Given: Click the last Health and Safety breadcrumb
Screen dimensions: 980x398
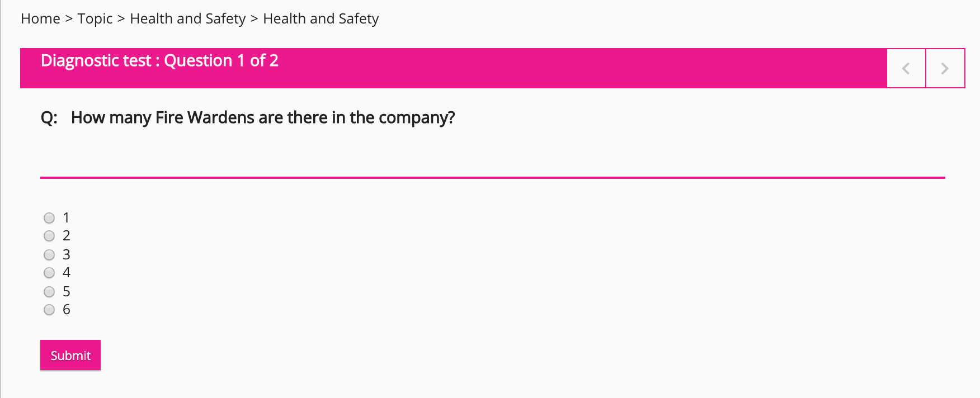Looking at the screenshot, I should point(321,18).
